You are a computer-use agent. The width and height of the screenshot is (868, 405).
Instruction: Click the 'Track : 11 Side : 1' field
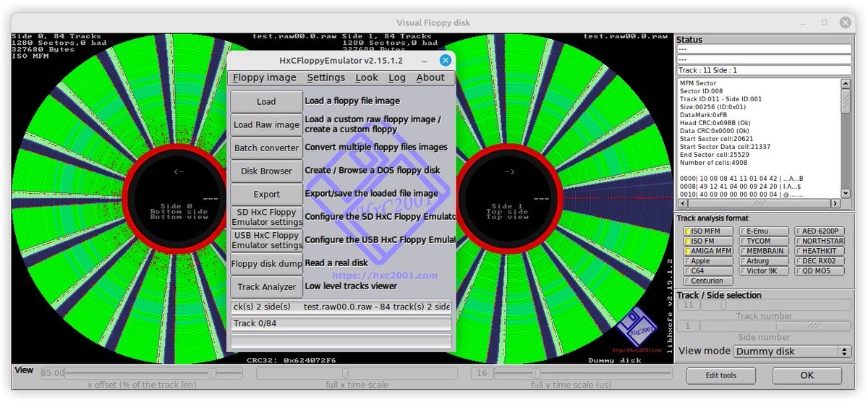point(764,71)
